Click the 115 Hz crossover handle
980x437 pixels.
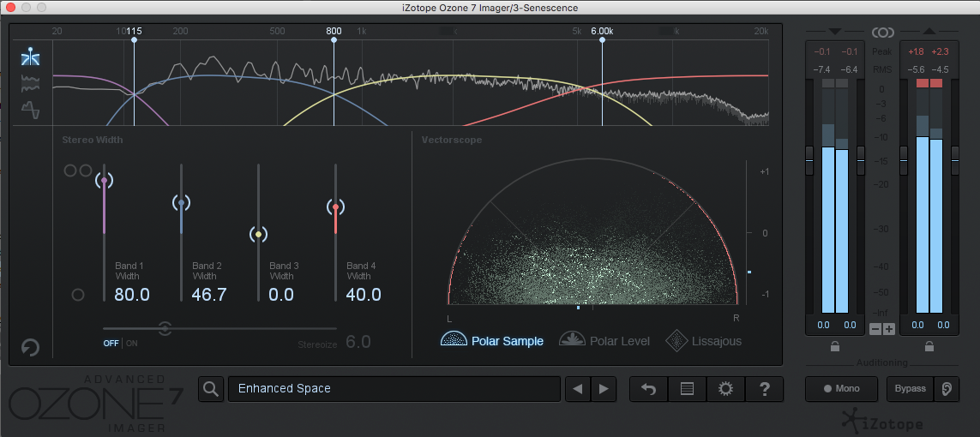pyautogui.click(x=134, y=40)
